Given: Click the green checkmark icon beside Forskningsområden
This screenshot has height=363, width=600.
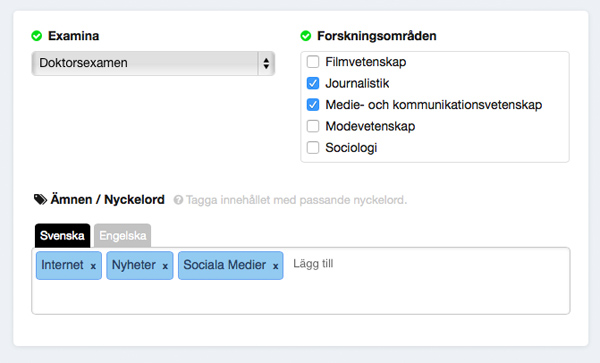Looking at the screenshot, I should 306,36.
